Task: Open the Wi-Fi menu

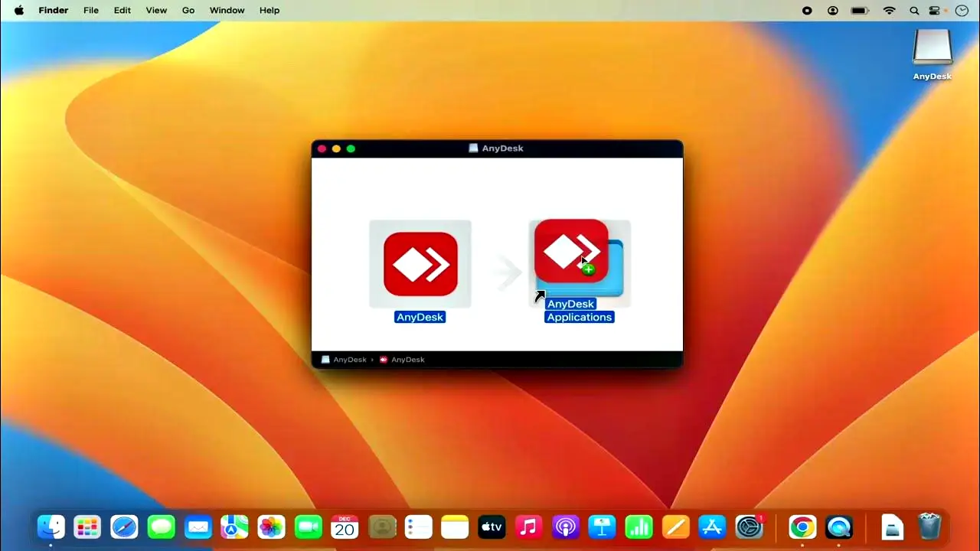Action: click(889, 11)
